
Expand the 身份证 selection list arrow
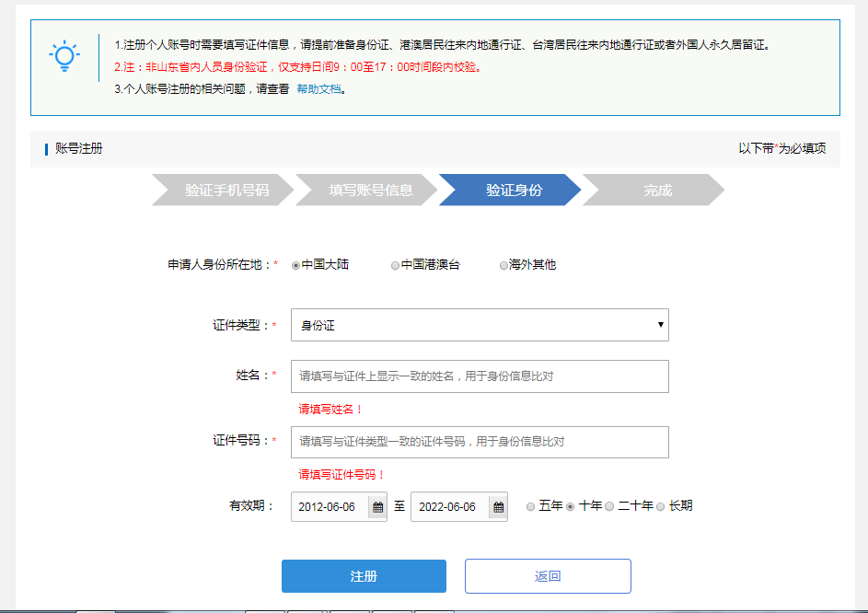(660, 325)
